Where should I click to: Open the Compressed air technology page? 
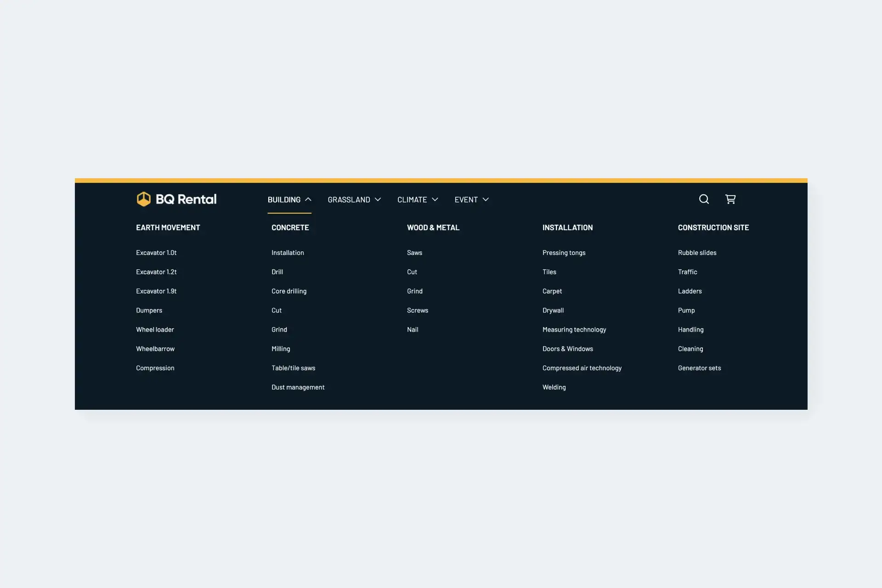(x=582, y=367)
